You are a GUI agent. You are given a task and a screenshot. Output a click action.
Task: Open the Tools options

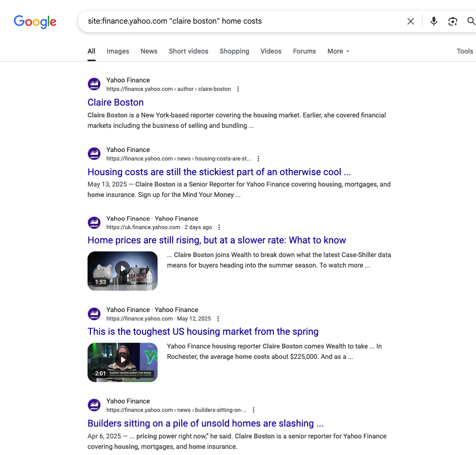coord(465,51)
